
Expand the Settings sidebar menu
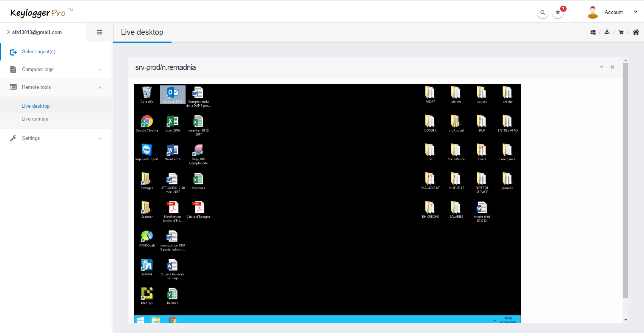pos(56,138)
